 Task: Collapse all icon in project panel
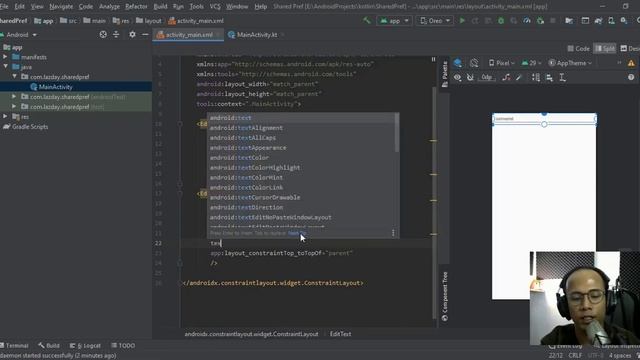pos(116,35)
